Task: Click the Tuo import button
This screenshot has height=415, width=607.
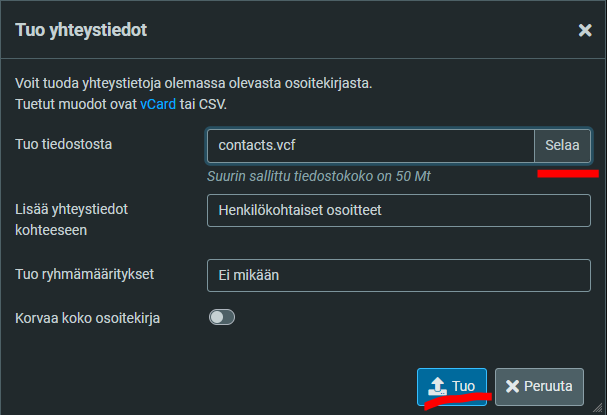Action: pyautogui.click(x=452, y=387)
